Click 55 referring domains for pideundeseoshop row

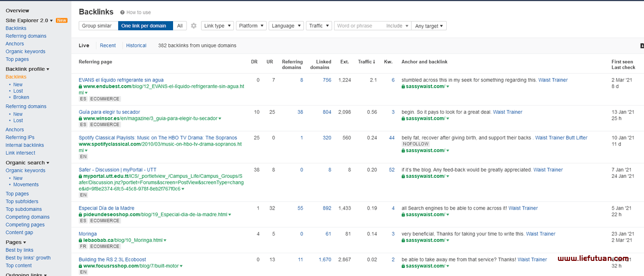(300, 208)
